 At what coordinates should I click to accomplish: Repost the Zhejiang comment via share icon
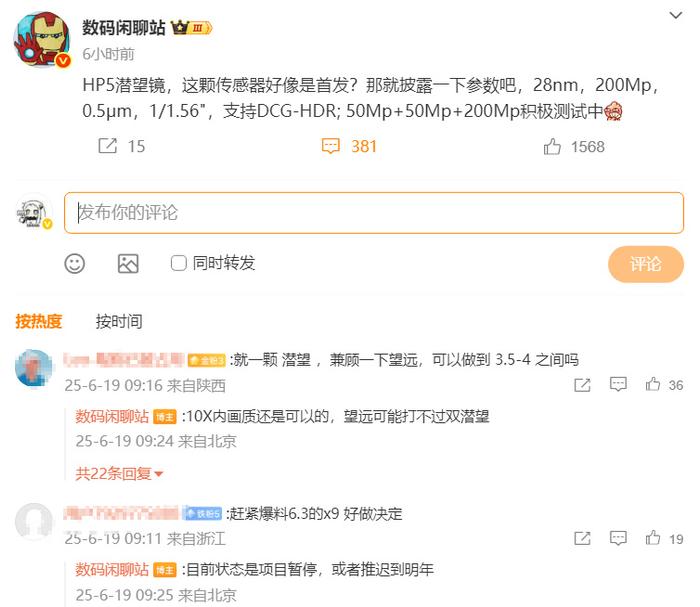(582, 538)
